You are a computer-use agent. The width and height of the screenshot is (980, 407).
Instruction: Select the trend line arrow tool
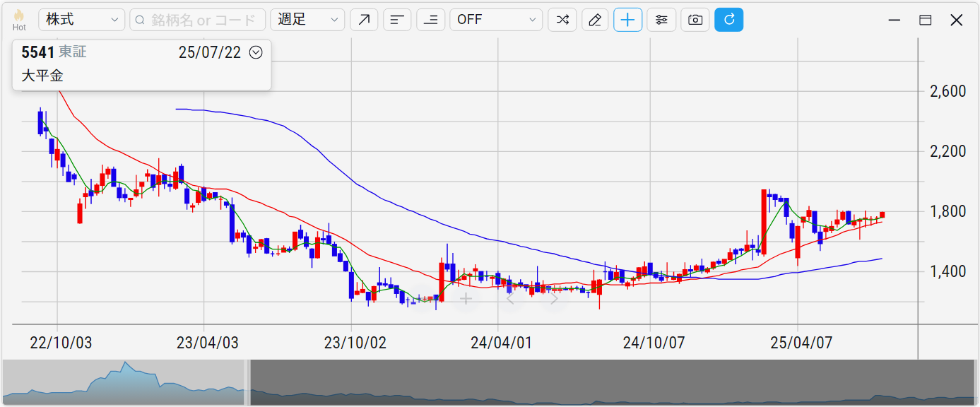(363, 20)
